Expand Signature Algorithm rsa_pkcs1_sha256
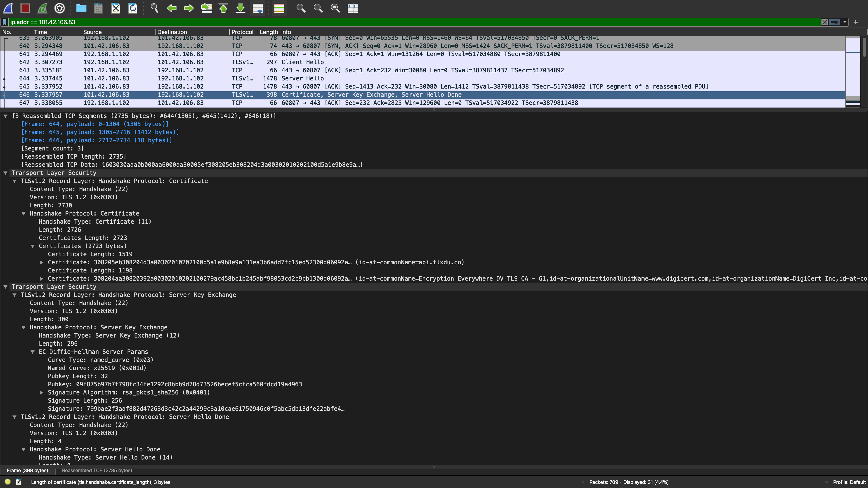868x488 pixels. tap(41, 392)
